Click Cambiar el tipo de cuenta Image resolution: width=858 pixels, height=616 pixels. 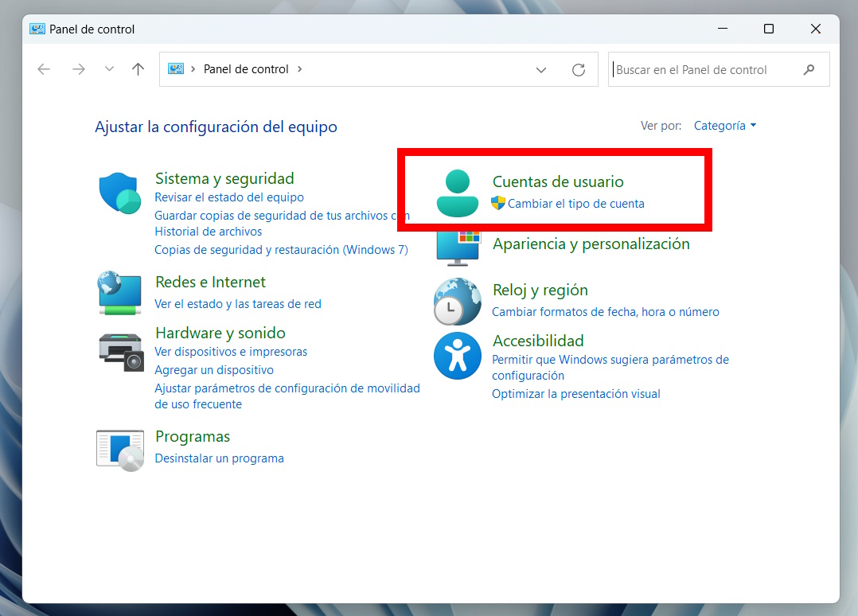pyautogui.click(x=575, y=204)
